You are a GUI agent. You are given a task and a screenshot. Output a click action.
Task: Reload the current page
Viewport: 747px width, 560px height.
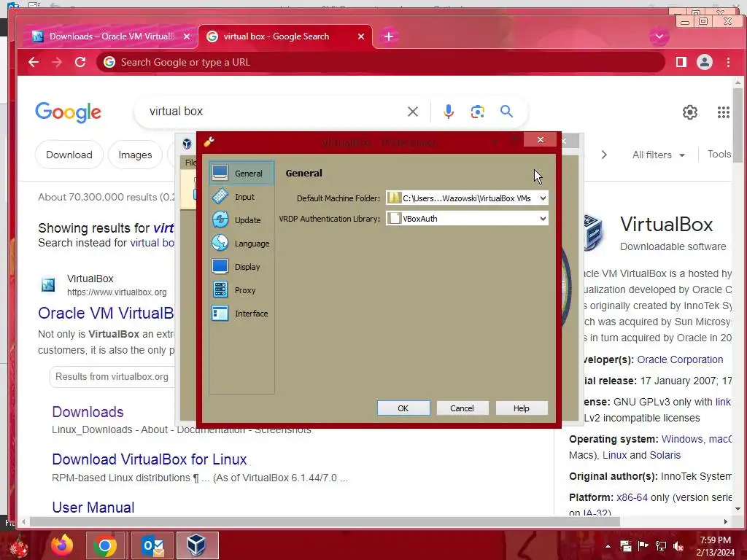[x=80, y=62]
